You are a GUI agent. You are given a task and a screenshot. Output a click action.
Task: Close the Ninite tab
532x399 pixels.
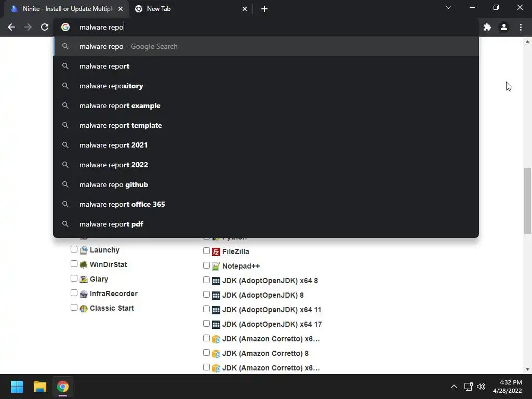pyautogui.click(x=121, y=9)
